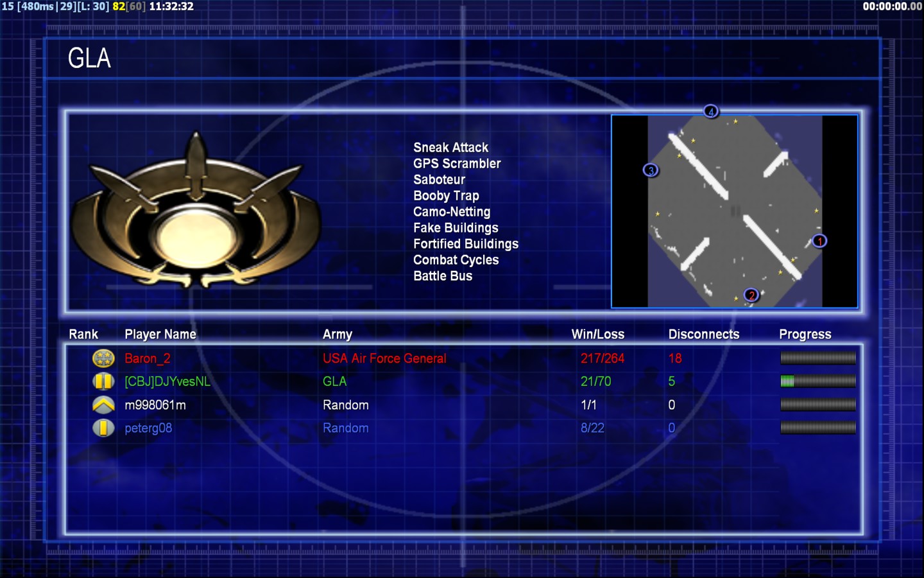Image resolution: width=924 pixels, height=578 pixels.
Task: Click [CBJ]DJYvesNL's rank insignia icon
Action: (x=103, y=381)
